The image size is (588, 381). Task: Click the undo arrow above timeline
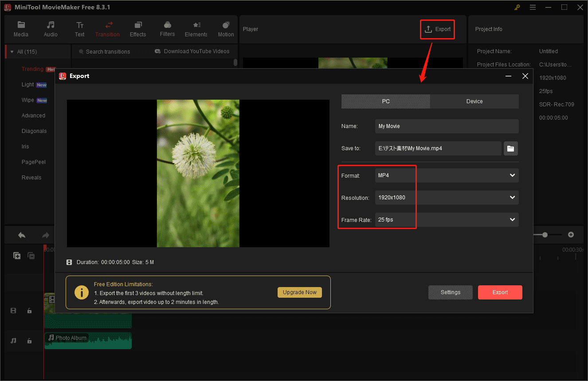22,235
